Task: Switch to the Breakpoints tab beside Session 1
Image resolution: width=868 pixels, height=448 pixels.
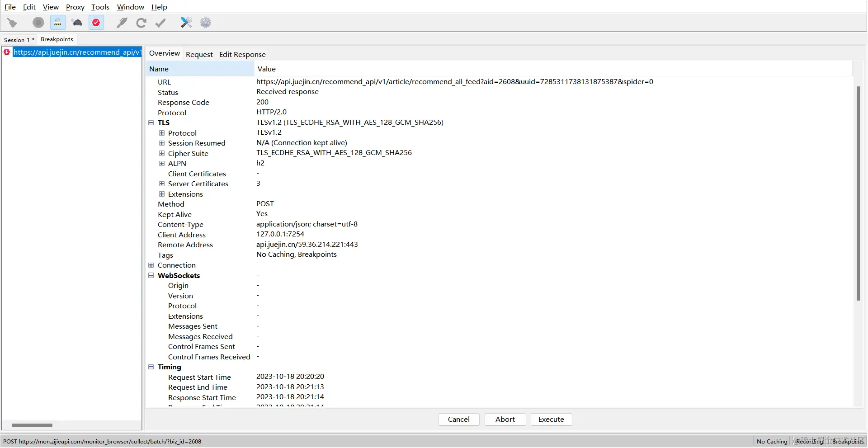Action: click(x=57, y=39)
